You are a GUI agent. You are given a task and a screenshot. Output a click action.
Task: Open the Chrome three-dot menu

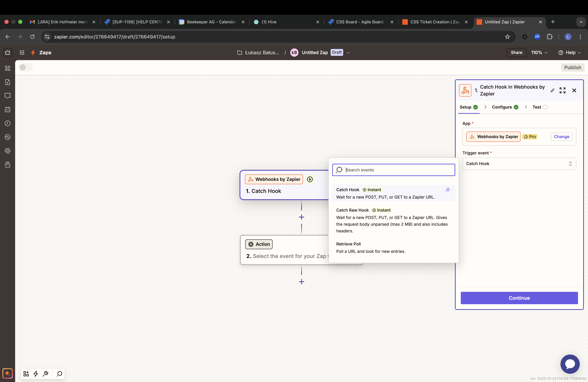pyautogui.click(x=580, y=37)
